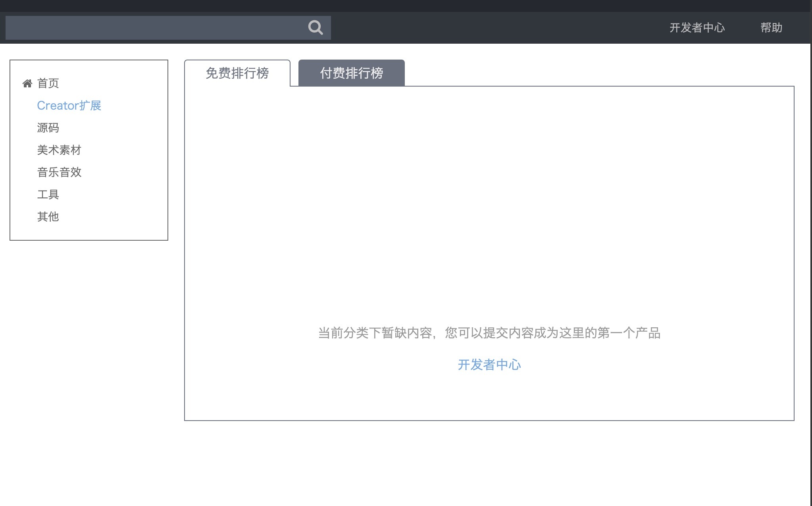Open the 美术素材 category

click(x=59, y=150)
